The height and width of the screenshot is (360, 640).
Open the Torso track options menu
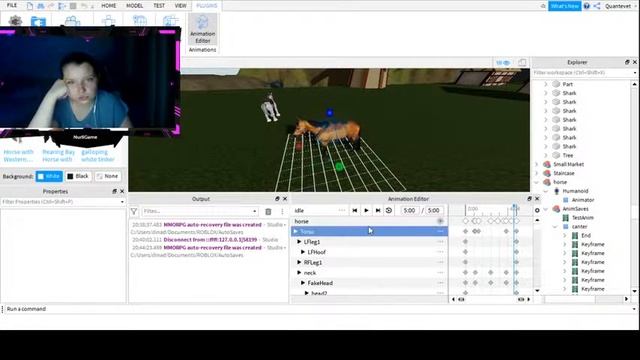pyautogui.click(x=440, y=231)
